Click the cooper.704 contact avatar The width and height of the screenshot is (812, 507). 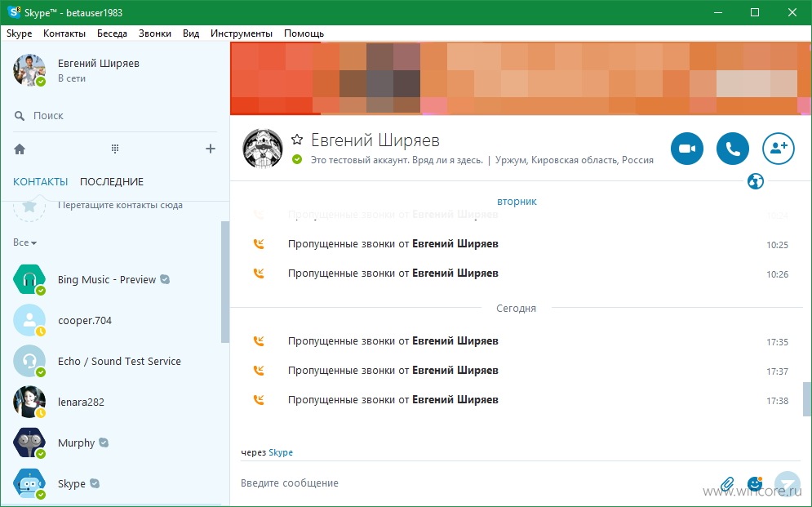[x=29, y=320]
